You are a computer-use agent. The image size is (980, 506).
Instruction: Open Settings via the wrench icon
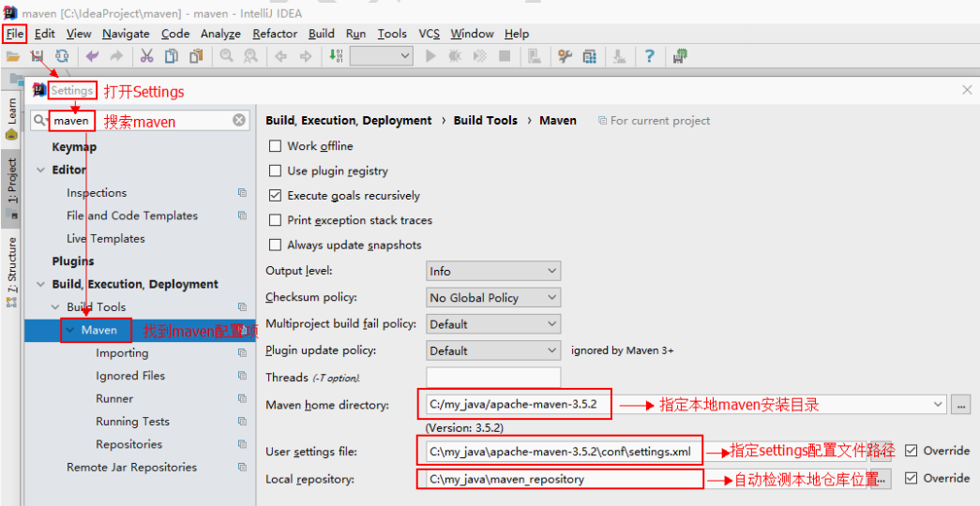point(565,57)
